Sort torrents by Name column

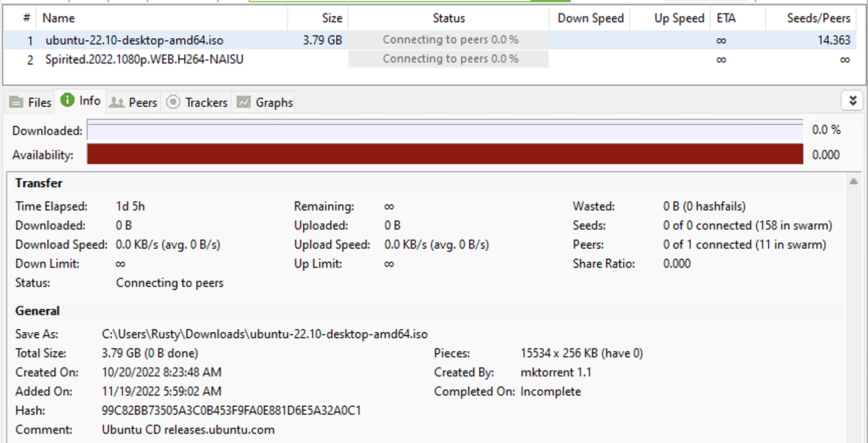point(161,18)
